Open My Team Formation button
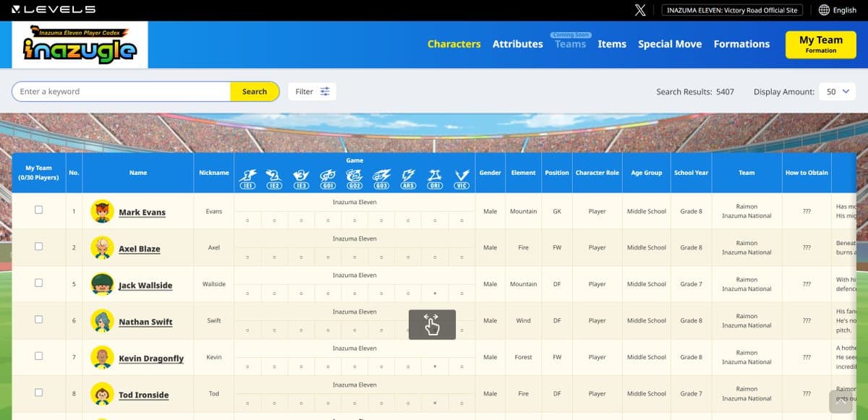This screenshot has height=420, width=868. [821, 44]
